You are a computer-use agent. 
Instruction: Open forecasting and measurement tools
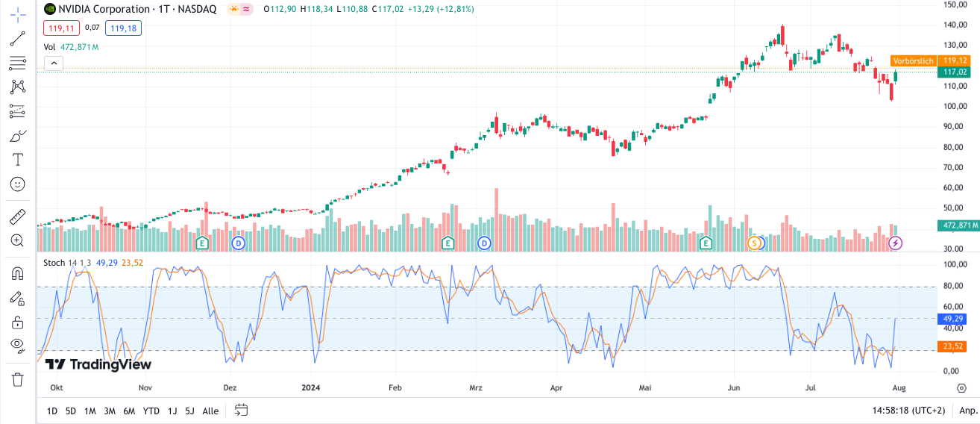[x=18, y=111]
